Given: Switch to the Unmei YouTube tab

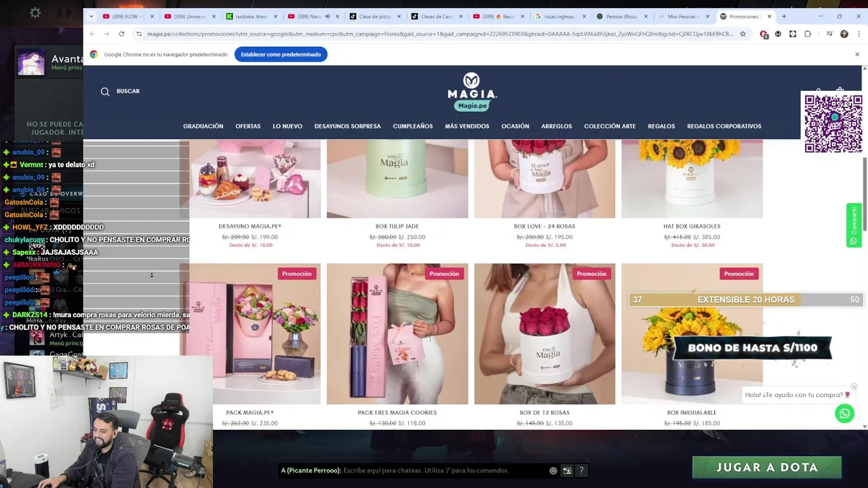Looking at the screenshot, I should 190,16.
